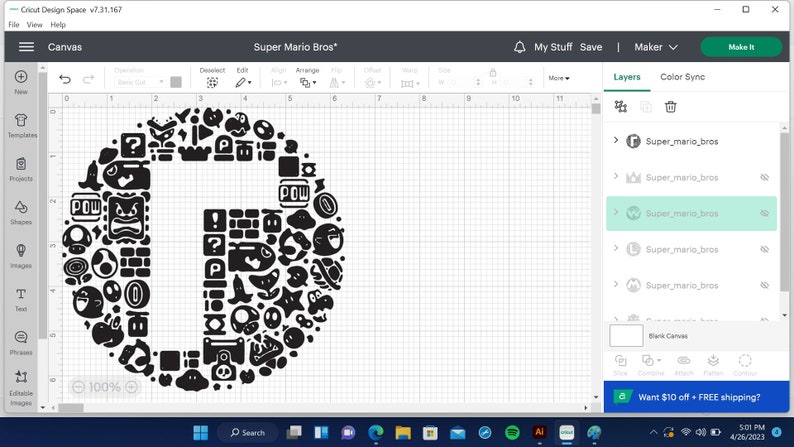Screen dimensions: 794x447
Task: Open My Stuff
Action: (x=553, y=47)
